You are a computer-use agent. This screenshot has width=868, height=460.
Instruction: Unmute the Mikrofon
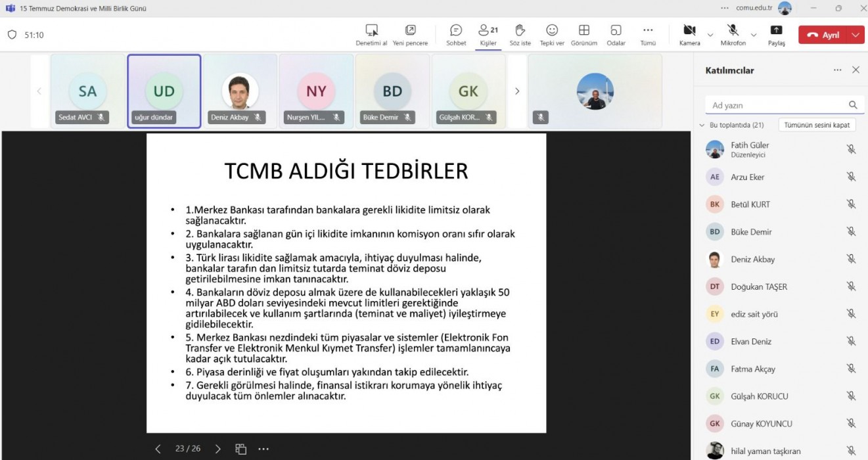click(733, 35)
